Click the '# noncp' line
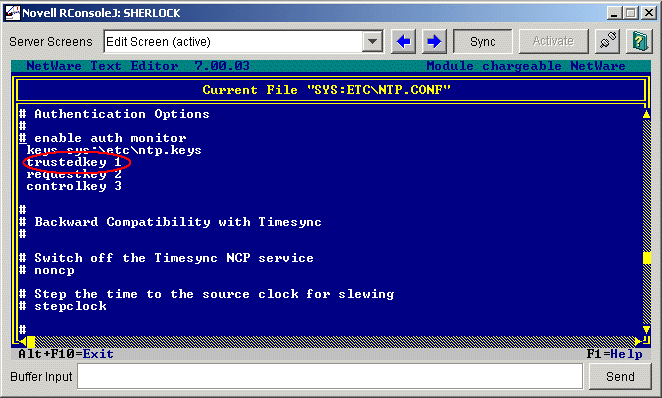662x398 pixels. (x=46, y=270)
